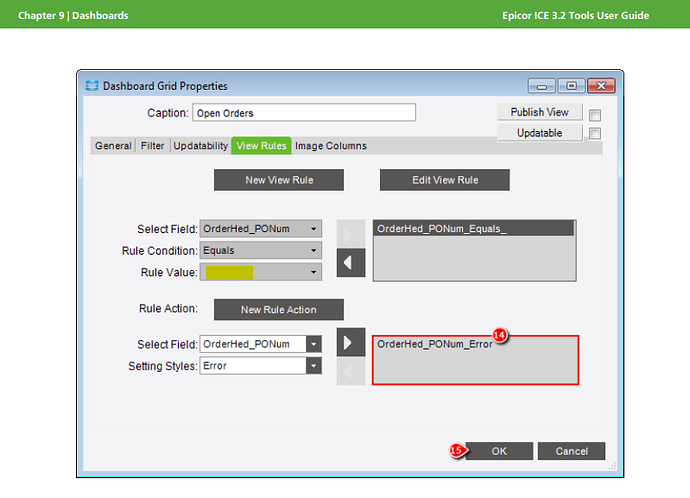
Task: Maximize the Dashboard Grid Properties window
Action: [x=571, y=86]
